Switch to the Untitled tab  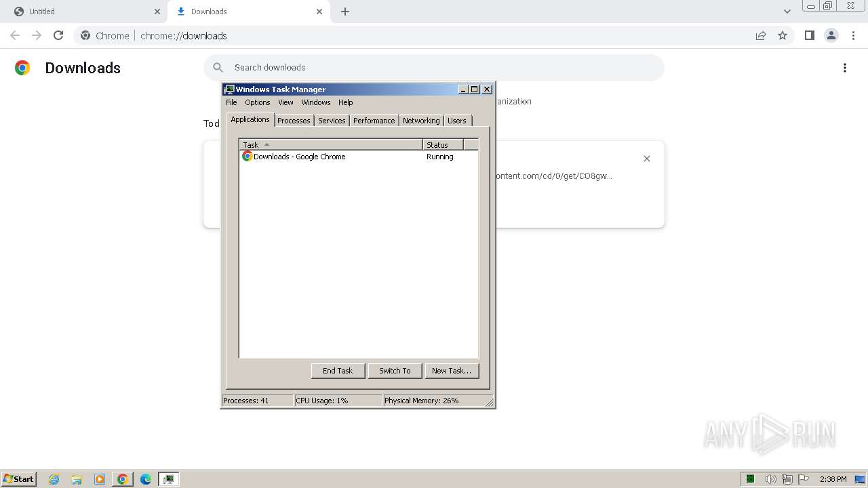pyautogui.click(x=84, y=12)
